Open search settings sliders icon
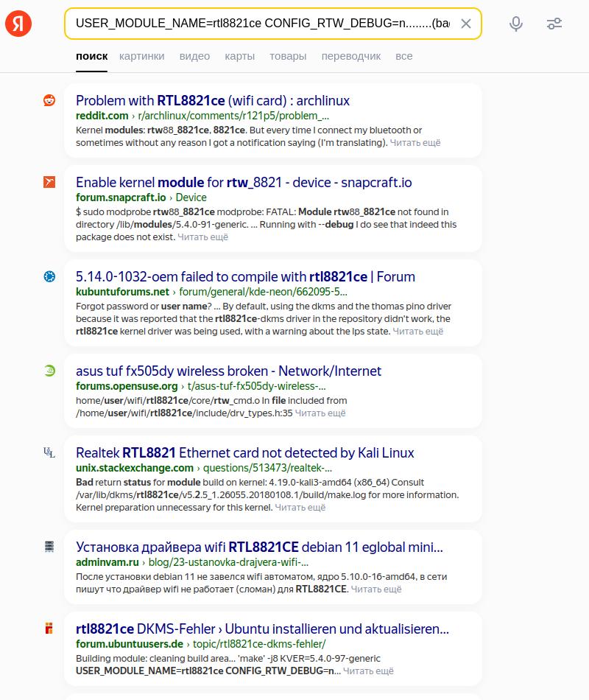Screen dimensions: 589x700 click(554, 24)
